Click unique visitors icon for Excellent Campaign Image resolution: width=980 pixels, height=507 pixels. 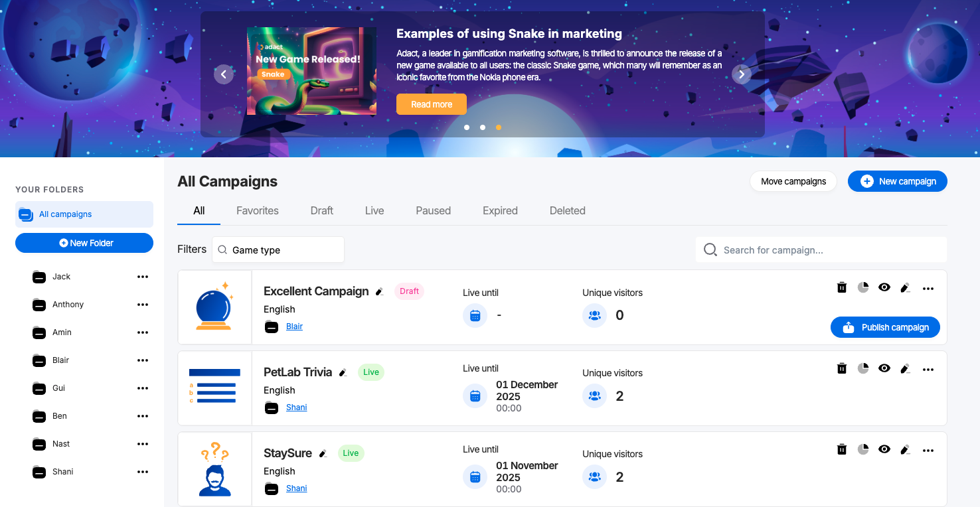594,315
